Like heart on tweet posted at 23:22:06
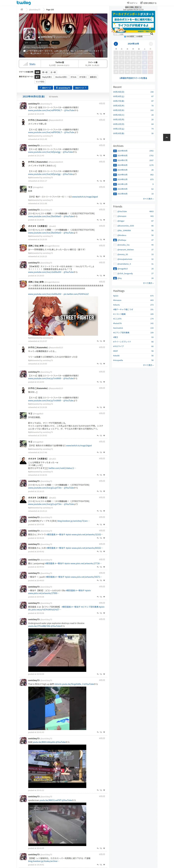The width and height of the screenshot is (174, 868). point(104,114)
